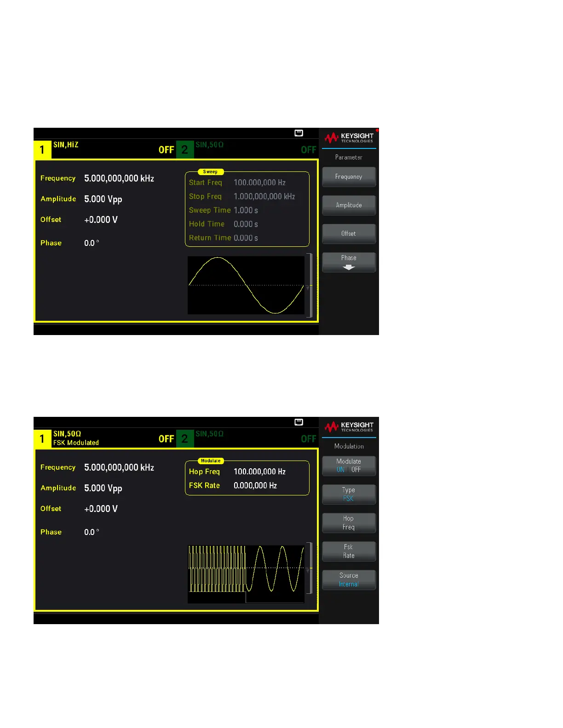563x728 pixels.
Task: Click Offset +0.000 V on the FSK Modulated screen
Action: pyautogui.click(x=101, y=509)
